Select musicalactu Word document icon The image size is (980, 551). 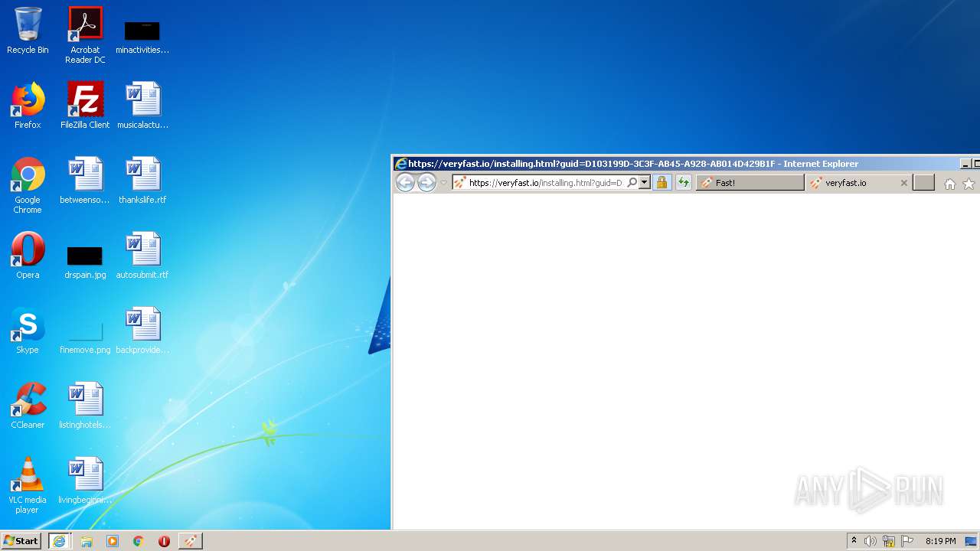142,106
